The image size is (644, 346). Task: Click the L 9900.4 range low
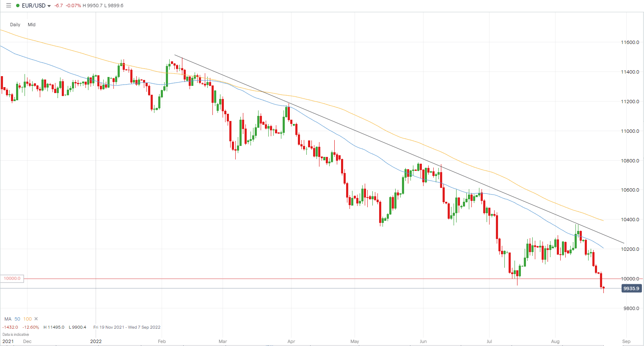77,327
